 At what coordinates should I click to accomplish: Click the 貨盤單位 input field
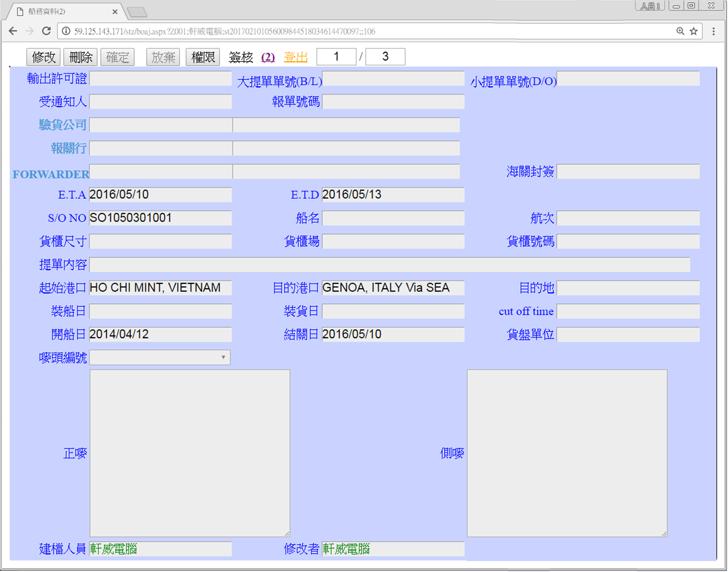[629, 334]
